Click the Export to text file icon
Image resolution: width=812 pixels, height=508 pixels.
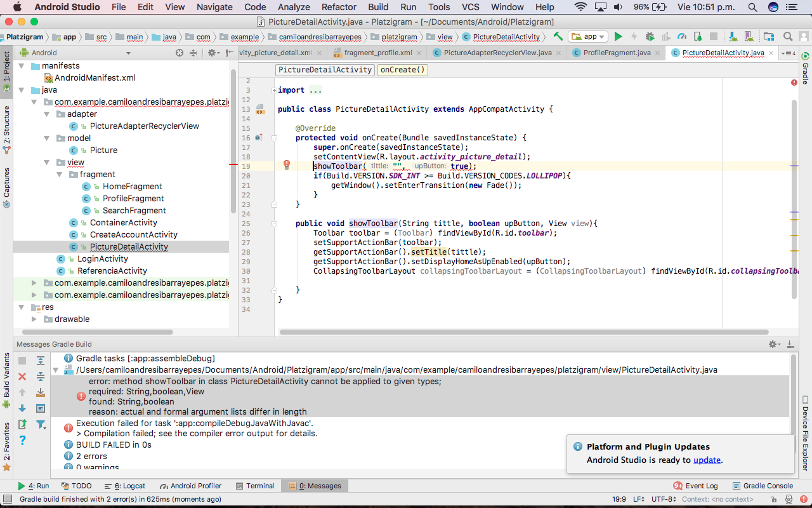click(x=22, y=424)
